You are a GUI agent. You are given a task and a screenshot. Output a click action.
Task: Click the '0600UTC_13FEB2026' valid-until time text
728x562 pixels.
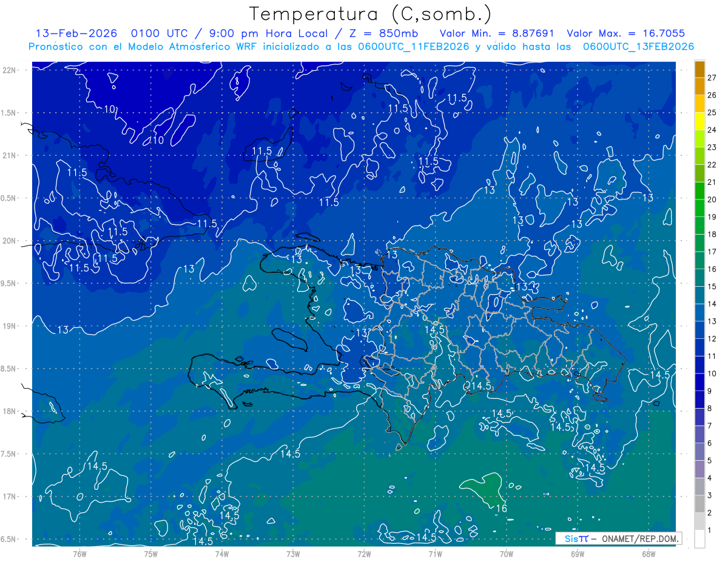coord(638,47)
